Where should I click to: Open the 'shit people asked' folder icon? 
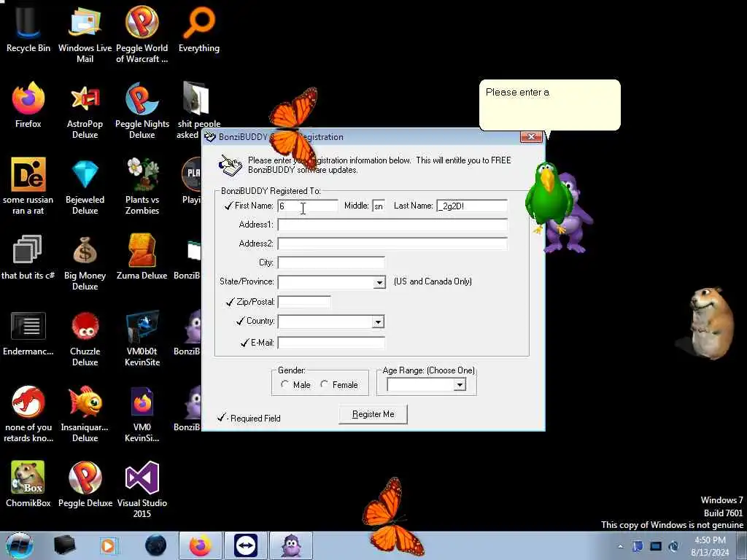pyautogui.click(x=198, y=111)
